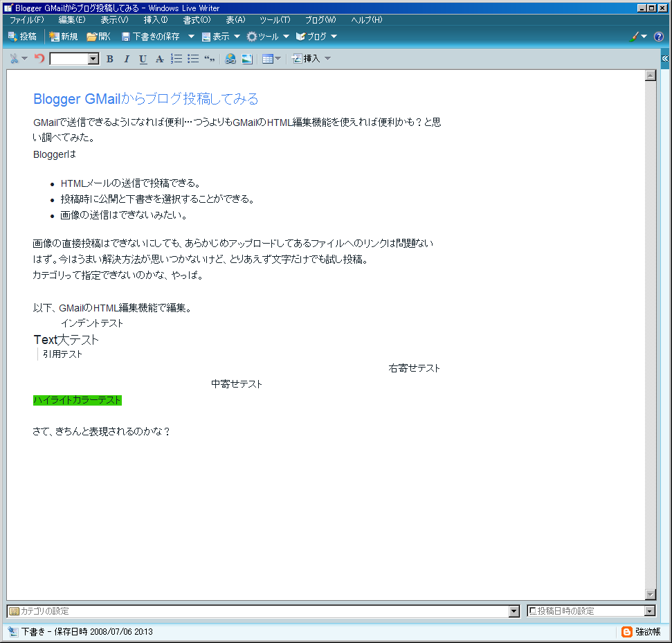This screenshot has height=643, width=672.
Task: Click the 中寄せテスト centered text
Action: [x=236, y=384]
